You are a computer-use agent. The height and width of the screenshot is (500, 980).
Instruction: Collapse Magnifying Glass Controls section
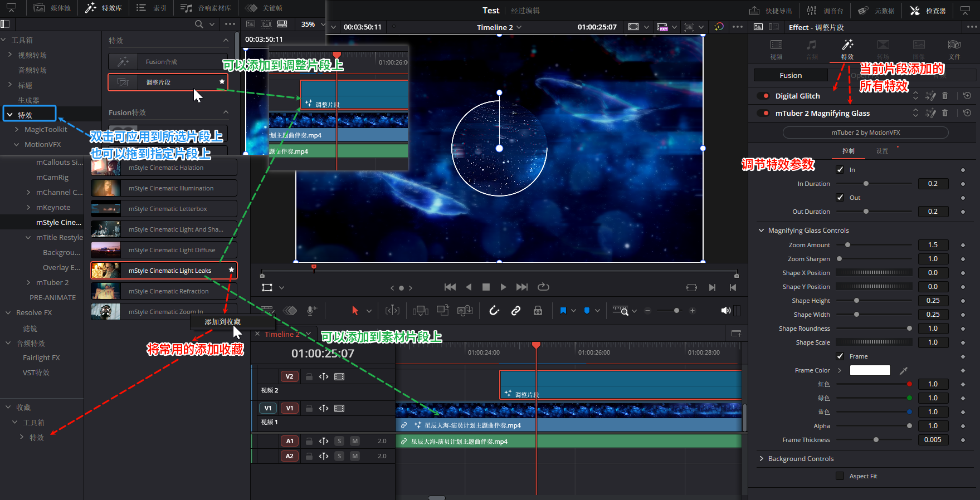pyautogui.click(x=761, y=231)
